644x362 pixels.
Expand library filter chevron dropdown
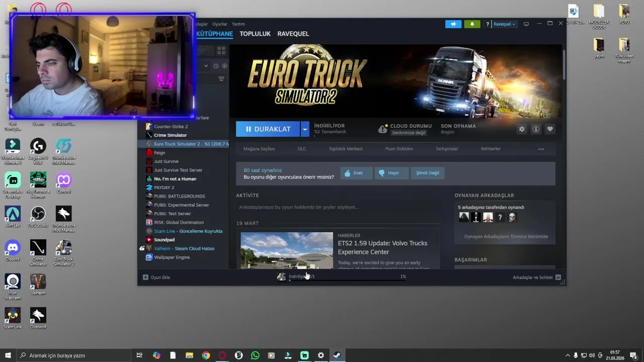pos(205,66)
